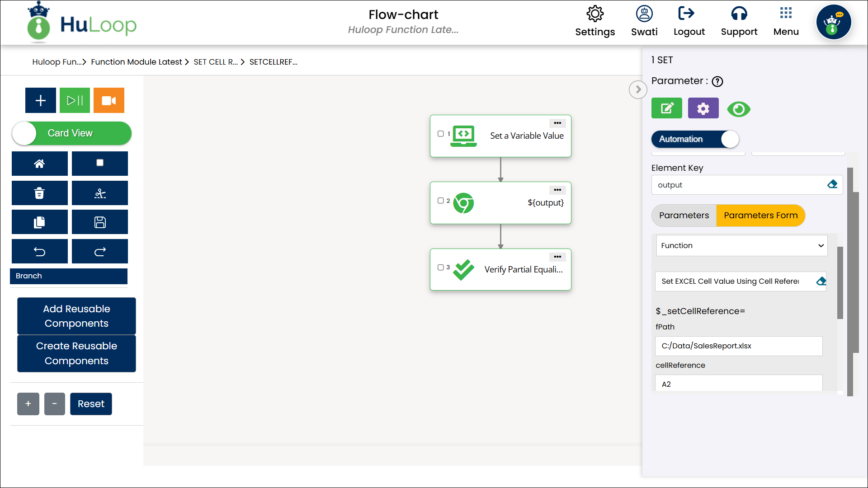Click the floppy disk save icon
The image size is (868, 488).
click(x=99, y=222)
